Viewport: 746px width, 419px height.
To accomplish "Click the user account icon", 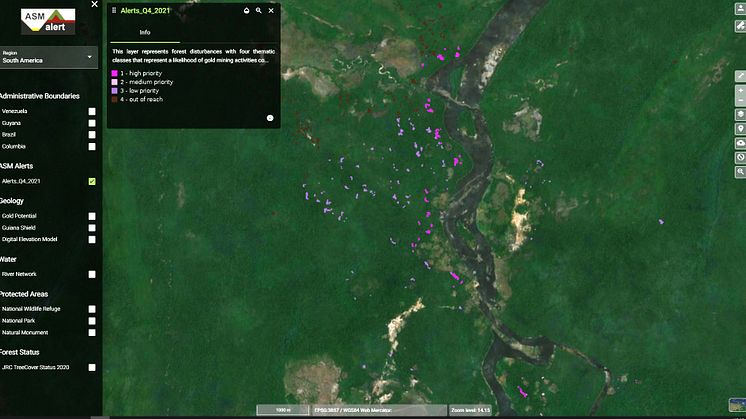I will [740, 6].
